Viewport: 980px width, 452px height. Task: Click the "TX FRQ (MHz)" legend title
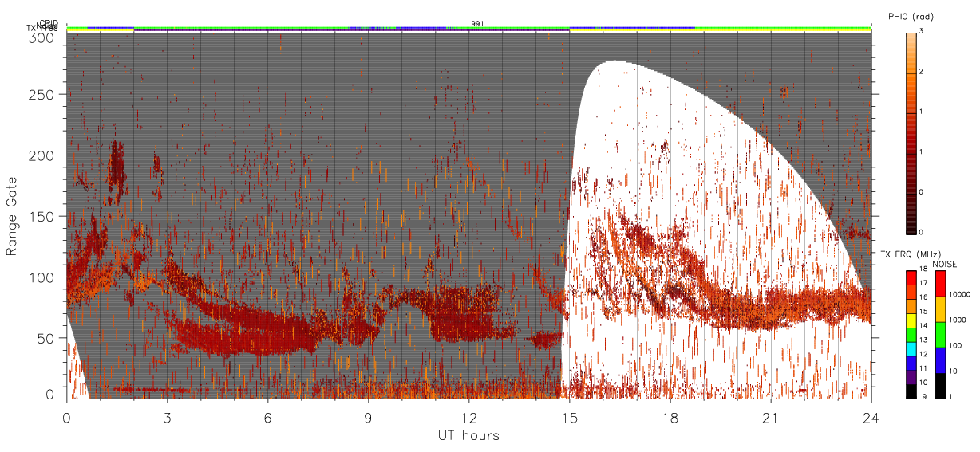[911, 254]
